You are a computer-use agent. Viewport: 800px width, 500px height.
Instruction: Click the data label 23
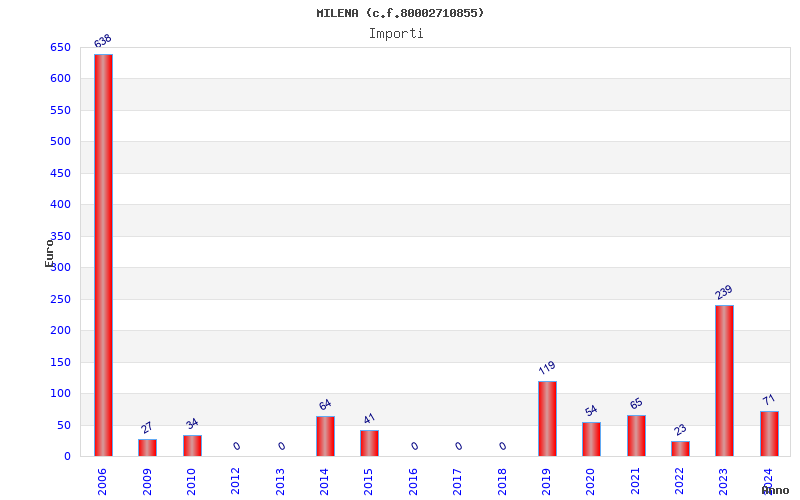(680, 430)
